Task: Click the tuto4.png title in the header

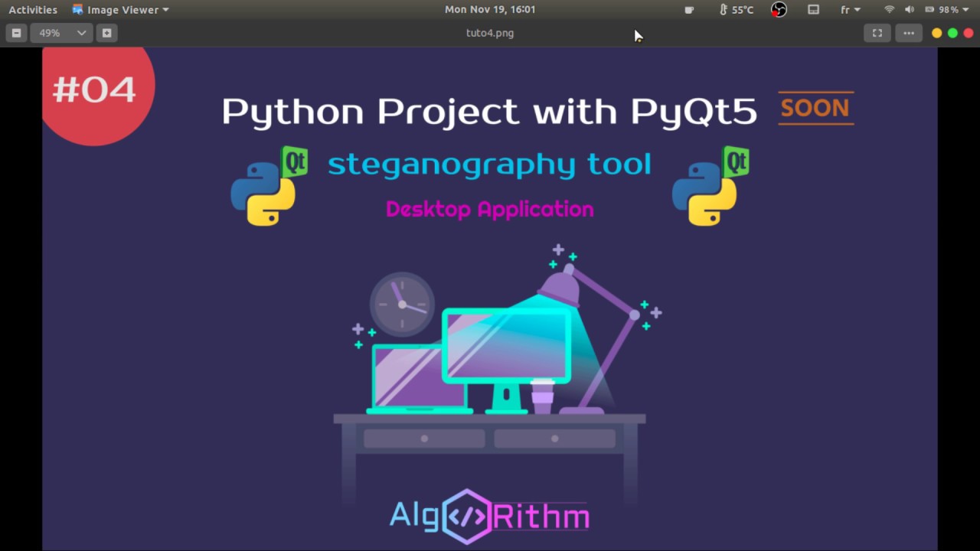Action: 490,33
